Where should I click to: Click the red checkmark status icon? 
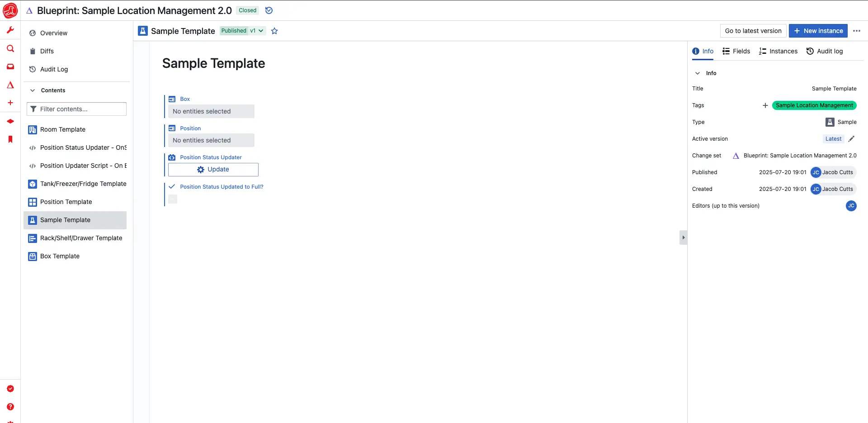[10, 389]
